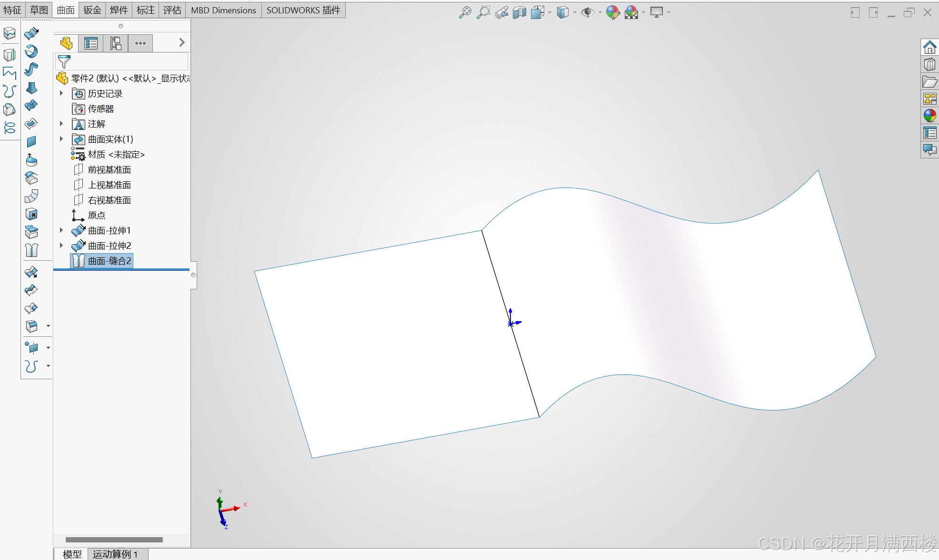
Task: Open the 运动算例 1 bottom tab
Action: (x=115, y=554)
